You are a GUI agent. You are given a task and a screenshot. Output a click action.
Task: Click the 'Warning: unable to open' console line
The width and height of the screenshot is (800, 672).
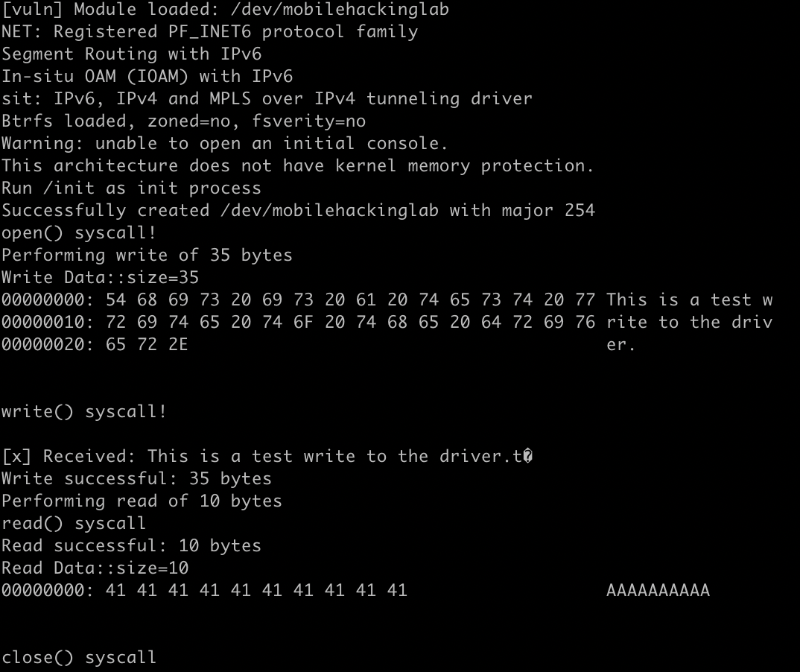[x=224, y=143]
